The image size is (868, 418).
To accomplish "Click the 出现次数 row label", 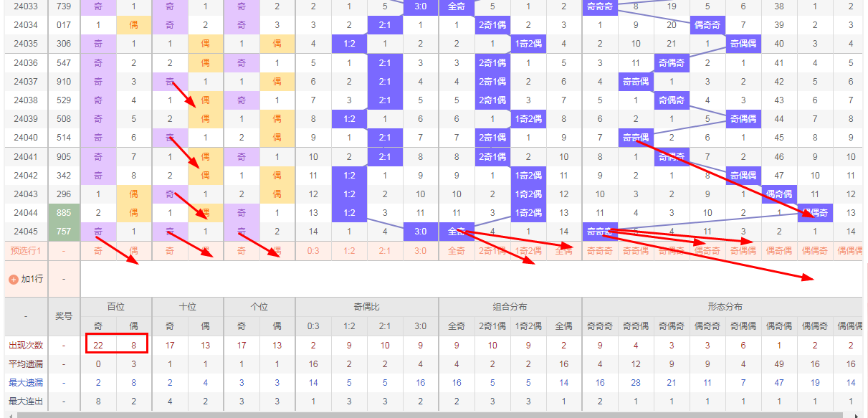I will click(25, 346).
